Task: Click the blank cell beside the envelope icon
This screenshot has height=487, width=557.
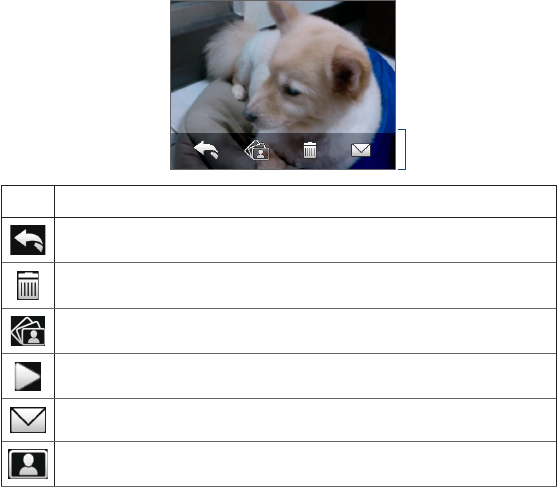Action: pyautogui.click(x=305, y=420)
